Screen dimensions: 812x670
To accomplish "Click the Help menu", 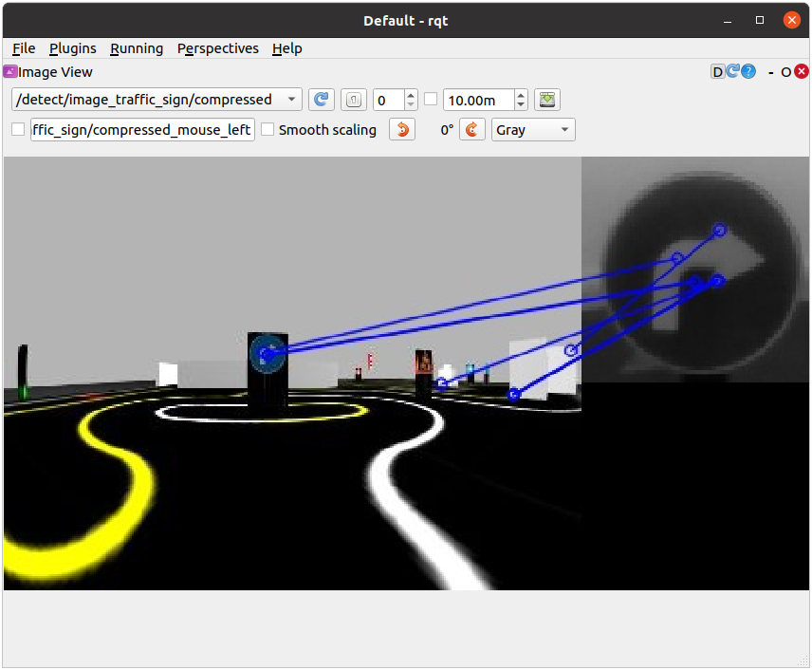I will [x=286, y=48].
